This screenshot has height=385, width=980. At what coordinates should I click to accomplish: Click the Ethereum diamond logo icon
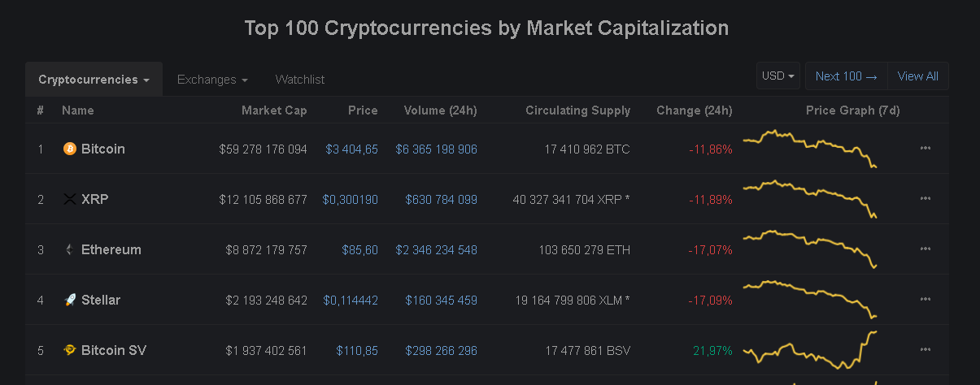click(69, 249)
